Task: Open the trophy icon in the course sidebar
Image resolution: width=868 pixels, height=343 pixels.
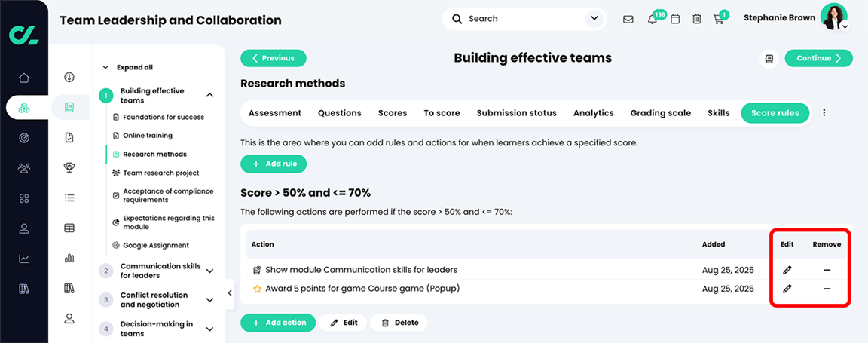Action: (x=69, y=167)
